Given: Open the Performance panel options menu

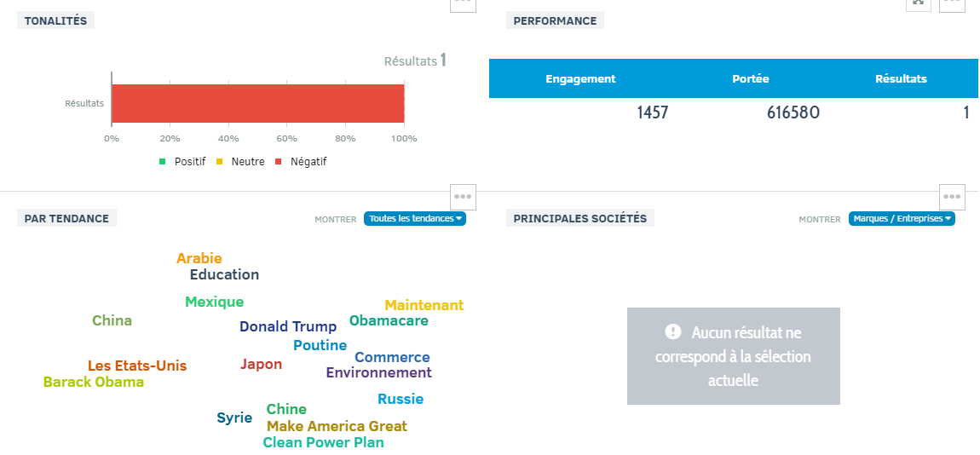Looking at the screenshot, I should tap(952, 3).
